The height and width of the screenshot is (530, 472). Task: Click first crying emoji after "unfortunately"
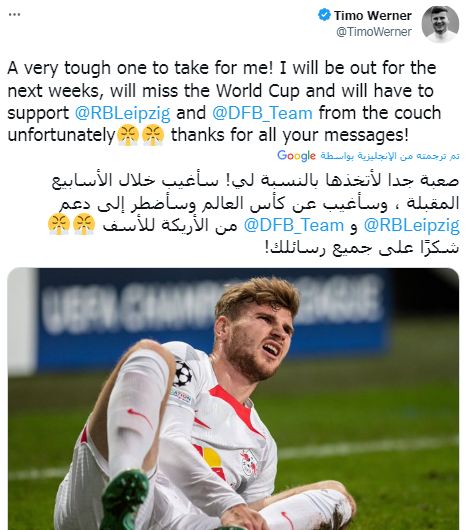pyautogui.click(x=128, y=135)
